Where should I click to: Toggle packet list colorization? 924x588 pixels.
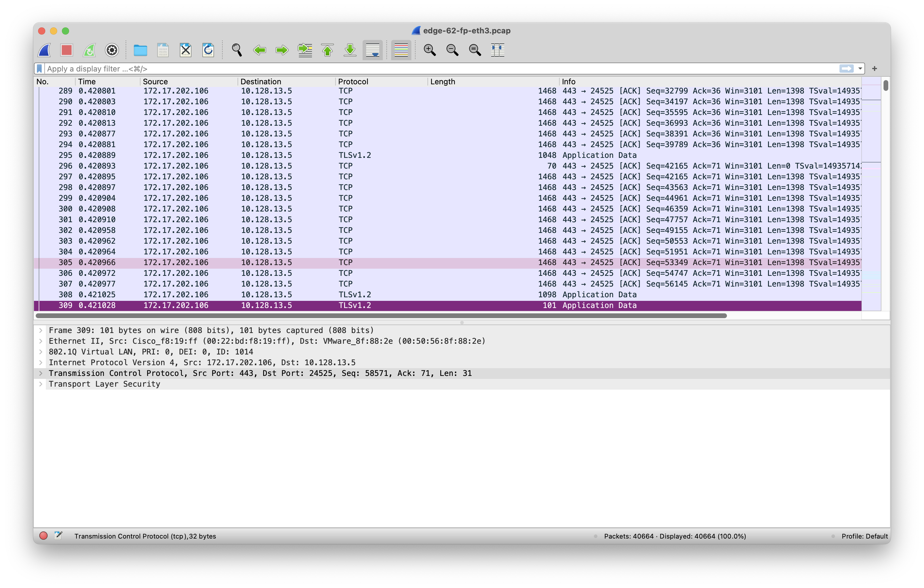[401, 50]
